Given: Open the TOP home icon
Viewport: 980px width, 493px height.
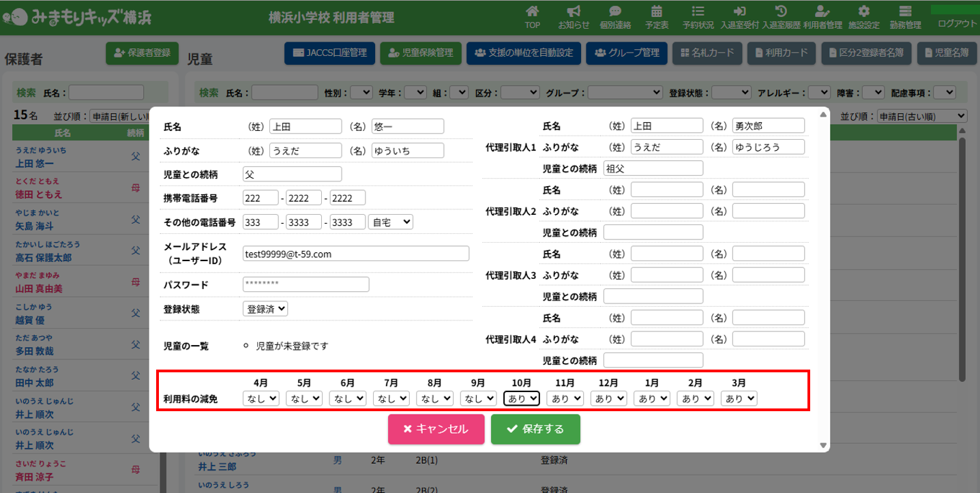Looking at the screenshot, I should click(532, 12).
